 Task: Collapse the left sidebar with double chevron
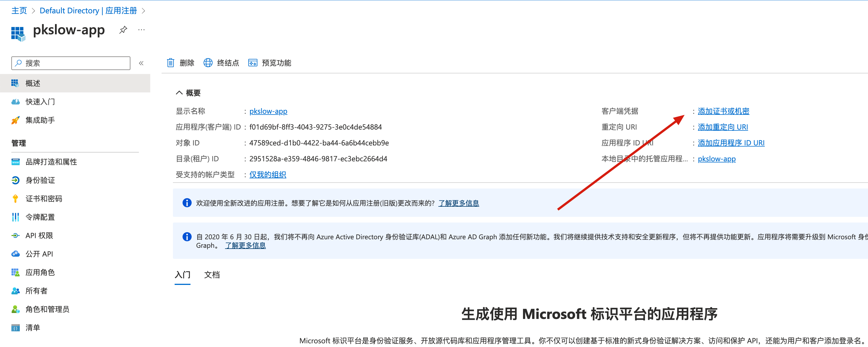click(x=141, y=63)
